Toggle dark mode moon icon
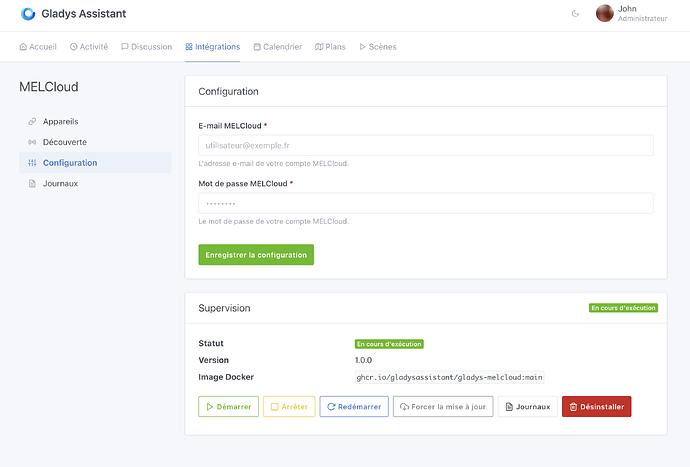Screen dimensions: 690x467 (x=575, y=14)
